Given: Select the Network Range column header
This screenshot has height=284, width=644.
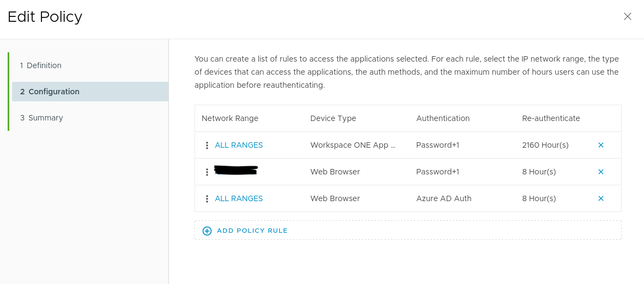Looking at the screenshot, I should pos(229,118).
